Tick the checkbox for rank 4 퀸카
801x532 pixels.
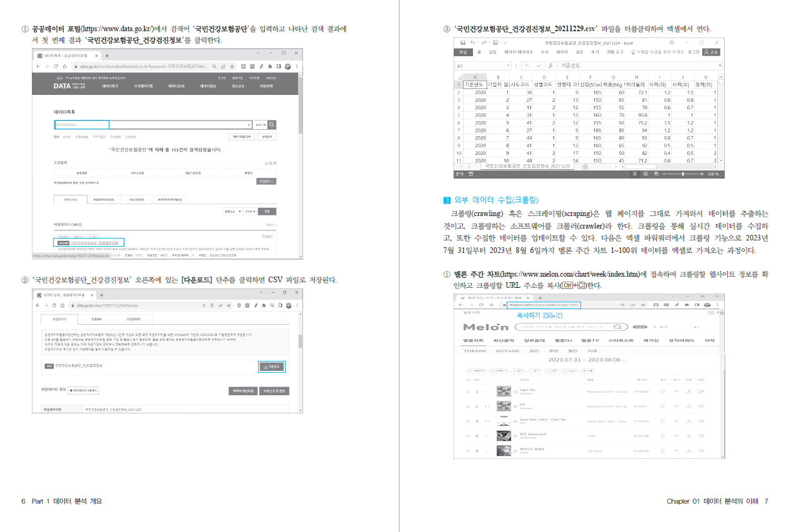tap(468, 436)
